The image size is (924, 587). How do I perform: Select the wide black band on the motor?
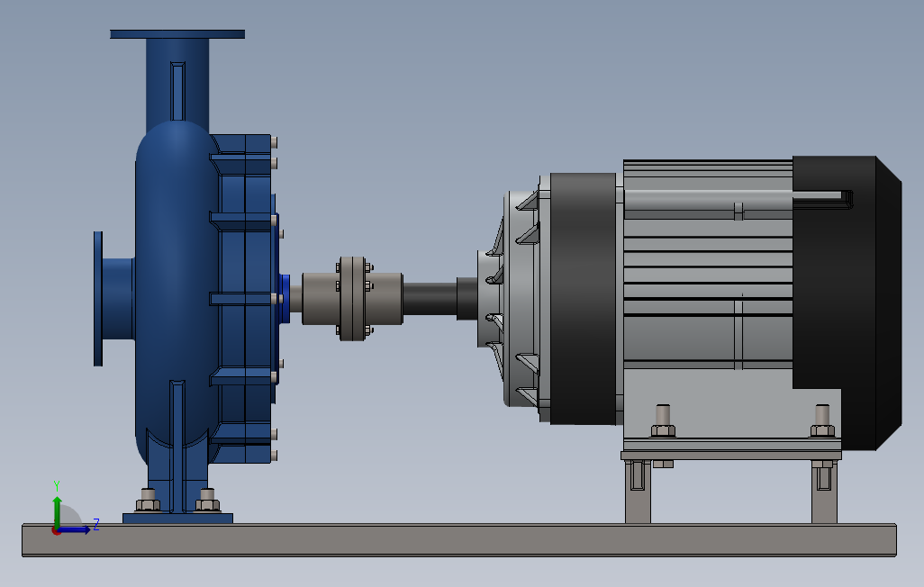click(583, 299)
